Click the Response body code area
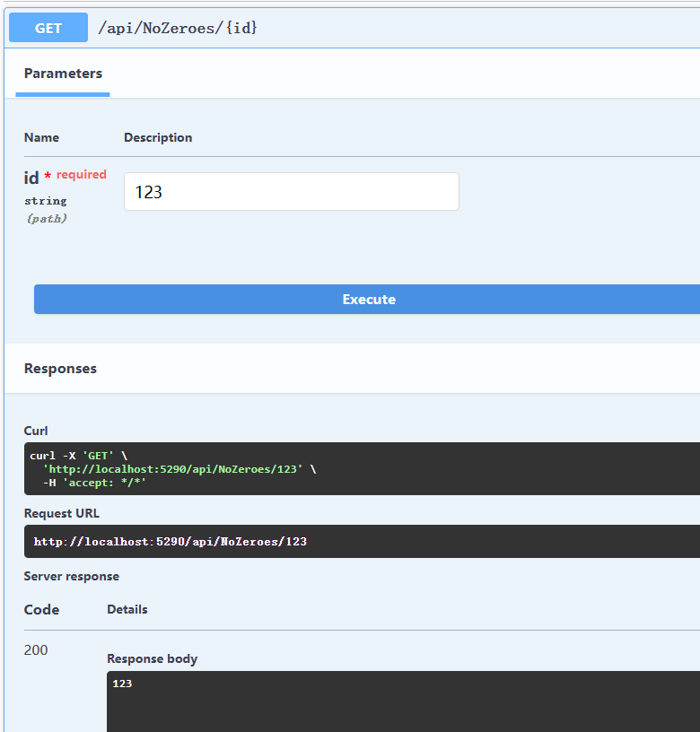700x732 pixels. (403, 701)
